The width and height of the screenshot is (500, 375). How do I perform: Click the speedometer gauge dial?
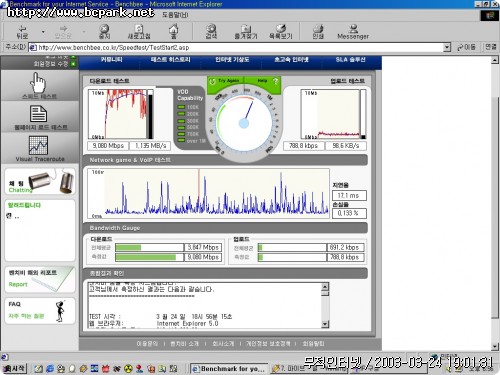244,123
